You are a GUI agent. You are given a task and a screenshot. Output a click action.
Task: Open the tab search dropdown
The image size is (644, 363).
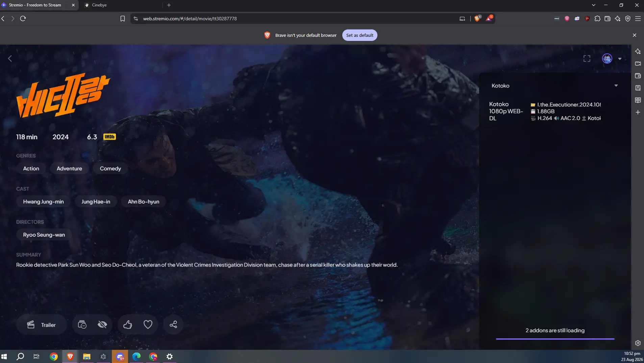click(594, 5)
